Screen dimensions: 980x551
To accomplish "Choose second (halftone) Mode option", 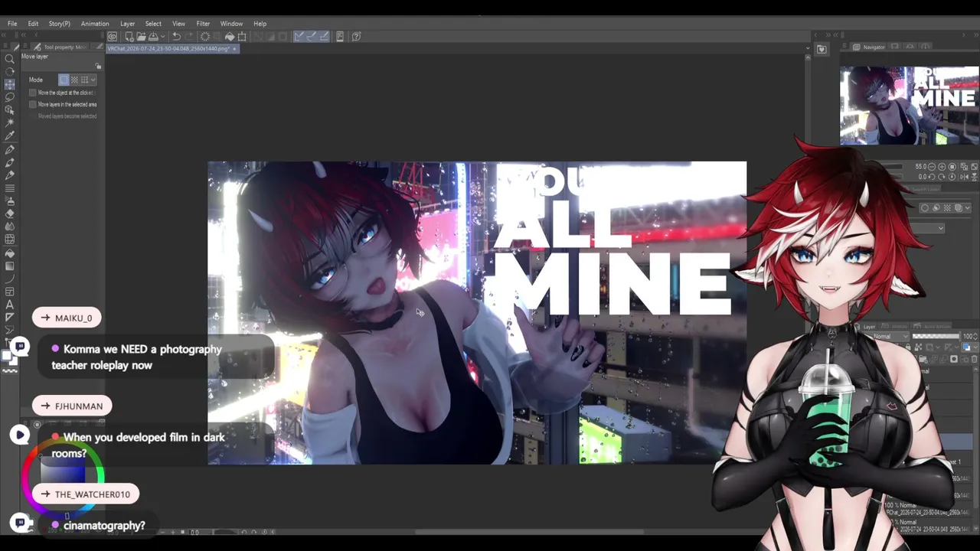I will (x=74, y=80).
